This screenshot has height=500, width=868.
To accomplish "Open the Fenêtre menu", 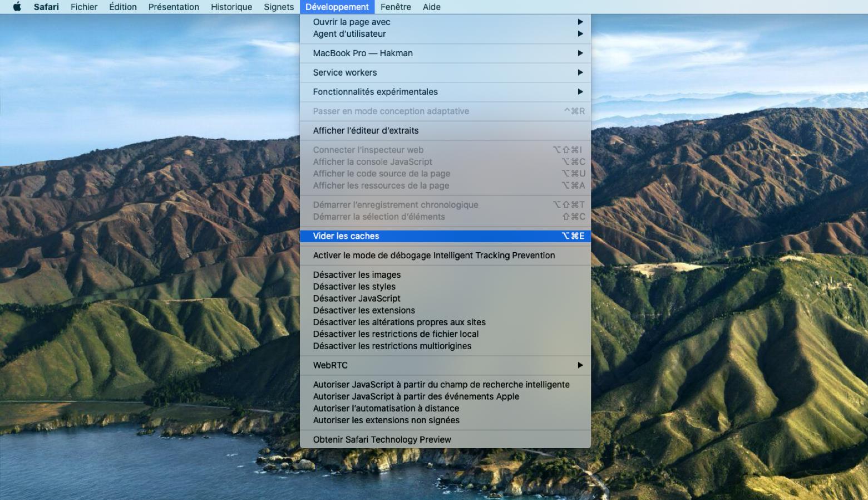I will pos(396,7).
